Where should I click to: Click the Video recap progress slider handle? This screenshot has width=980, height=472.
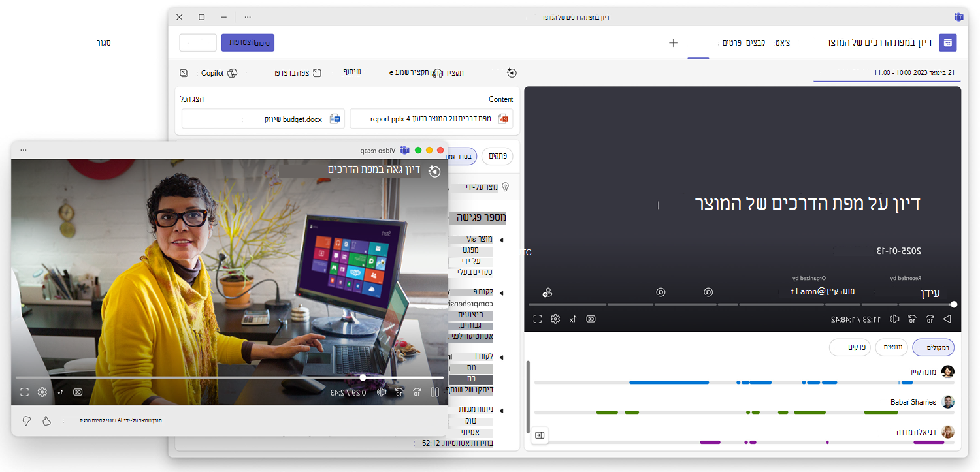click(363, 377)
